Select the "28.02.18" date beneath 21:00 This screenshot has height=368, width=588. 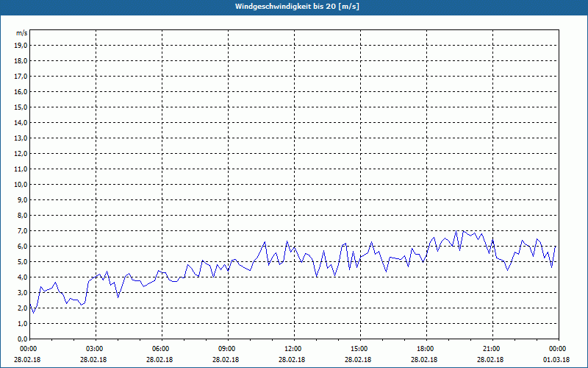coord(490,360)
